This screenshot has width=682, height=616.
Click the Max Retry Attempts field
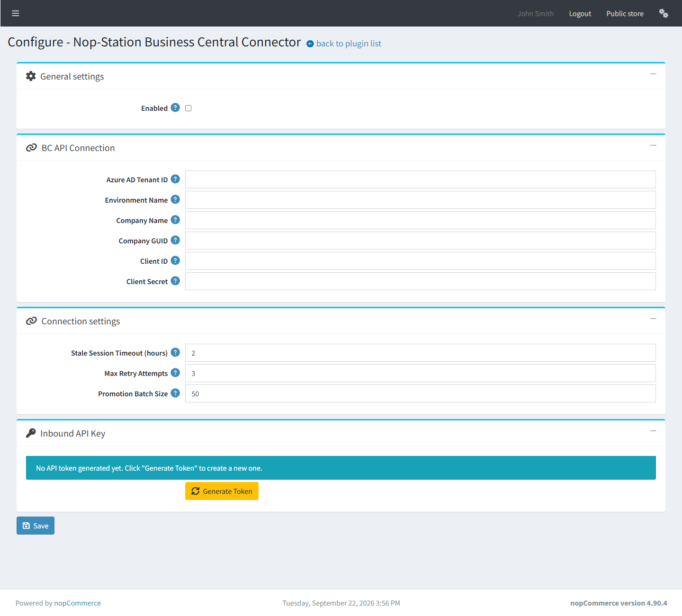420,373
